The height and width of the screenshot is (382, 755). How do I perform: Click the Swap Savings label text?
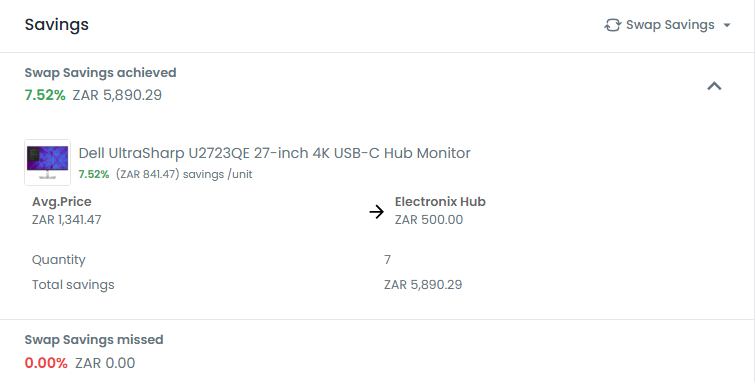(670, 25)
